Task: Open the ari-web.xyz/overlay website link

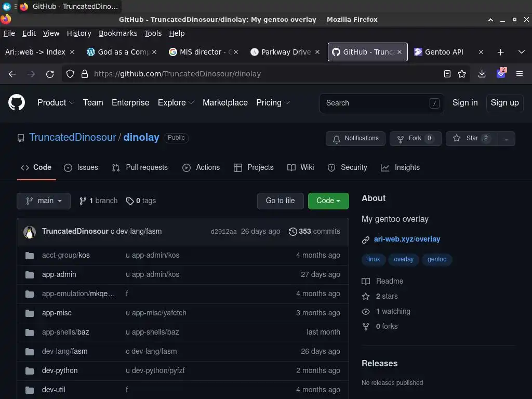Action: (x=407, y=239)
